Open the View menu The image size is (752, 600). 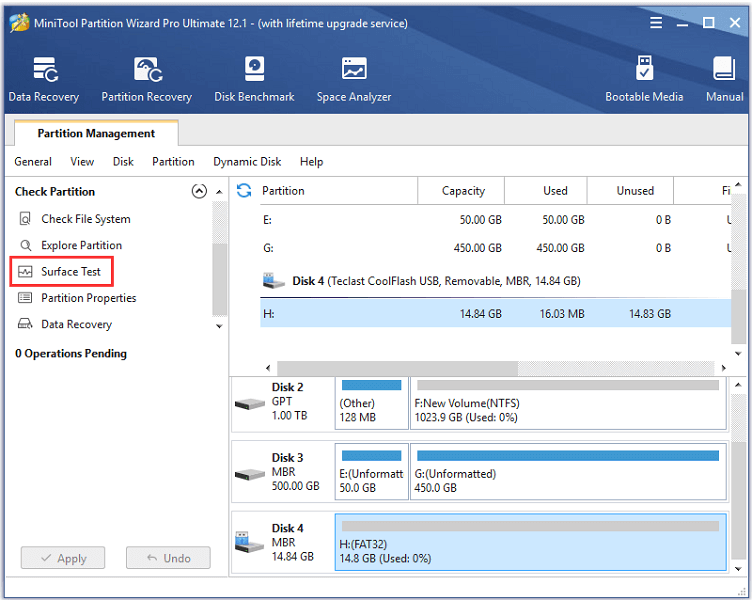[82, 162]
